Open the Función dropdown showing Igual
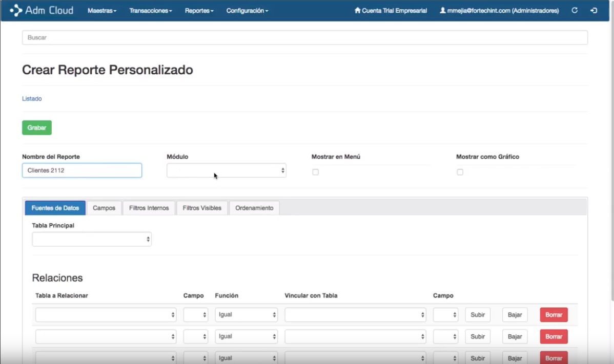The height and width of the screenshot is (364, 614). click(246, 314)
